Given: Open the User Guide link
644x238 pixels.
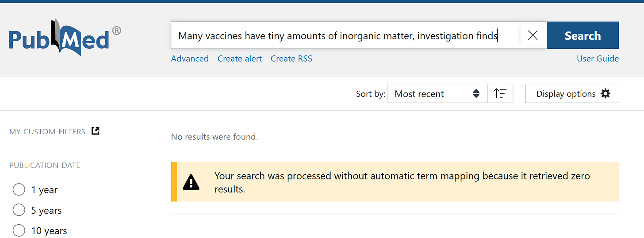Looking at the screenshot, I should [598, 59].
